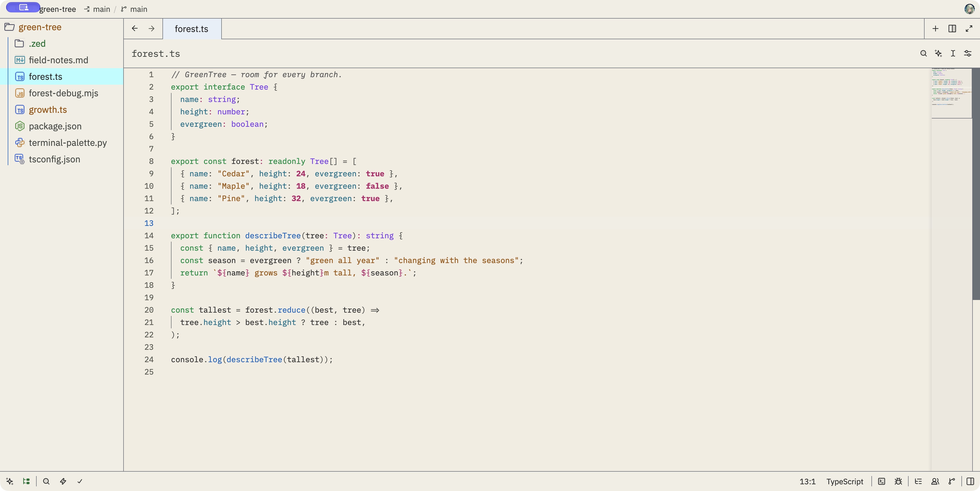Open tsconfig.json file
This screenshot has width=980, height=491.
62,159
